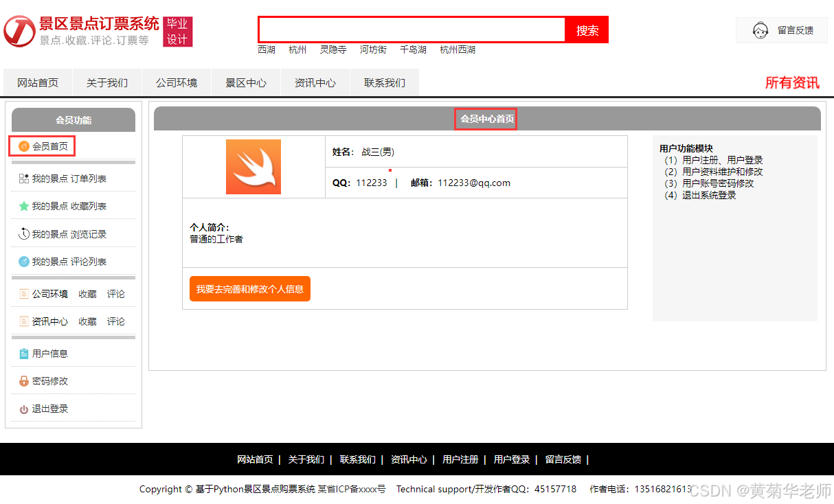Click the 普通的工作者 profile text
834x504 pixels.
(x=216, y=239)
